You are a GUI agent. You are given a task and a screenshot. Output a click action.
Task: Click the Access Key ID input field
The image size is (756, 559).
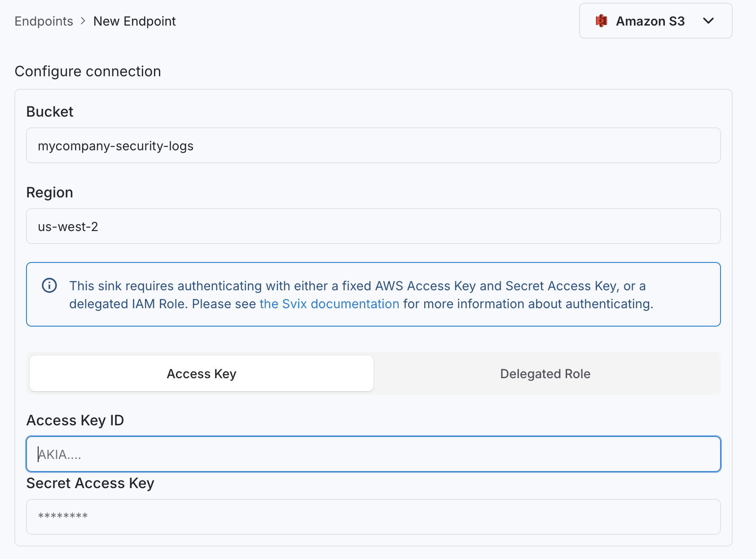point(374,454)
